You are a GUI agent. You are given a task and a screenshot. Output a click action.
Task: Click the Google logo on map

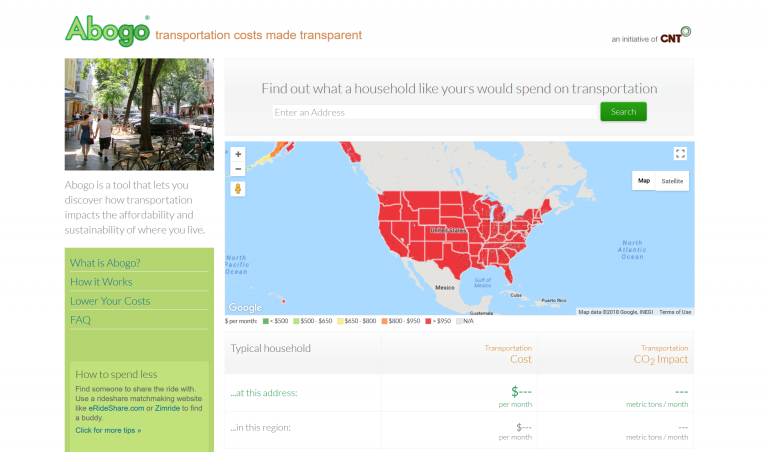[x=245, y=308]
